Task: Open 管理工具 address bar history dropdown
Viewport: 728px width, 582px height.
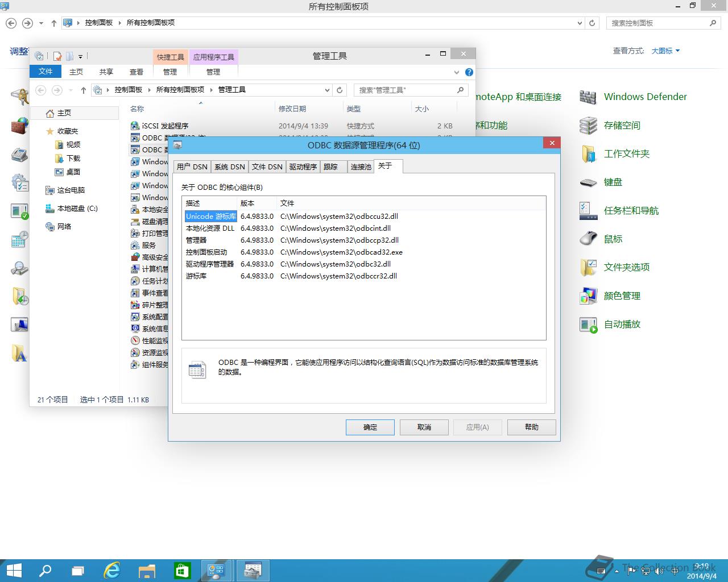Action: coord(327,90)
